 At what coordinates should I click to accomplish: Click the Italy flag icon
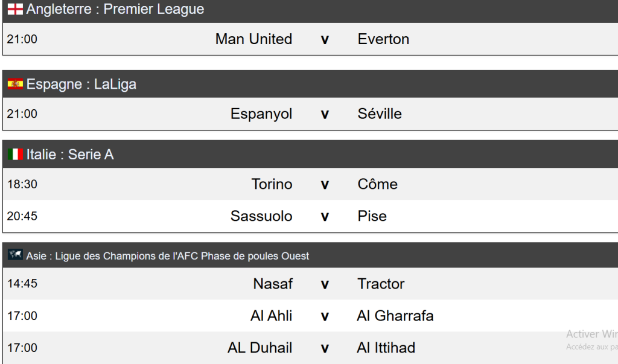point(15,155)
